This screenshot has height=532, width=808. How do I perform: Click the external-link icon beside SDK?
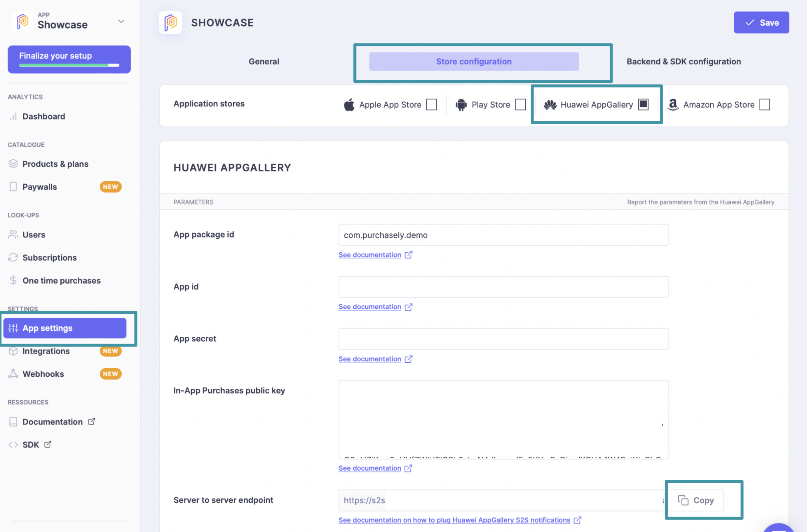48,445
